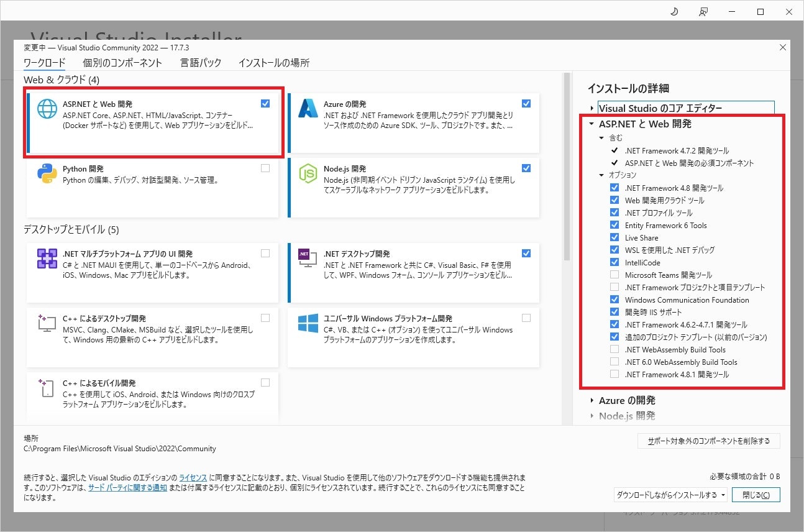Click the ASP.NET と Web 開発 globe icon

click(x=47, y=109)
